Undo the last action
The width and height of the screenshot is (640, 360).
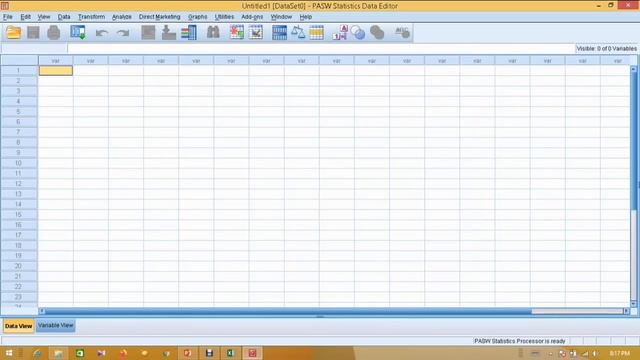[x=102, y=33]
